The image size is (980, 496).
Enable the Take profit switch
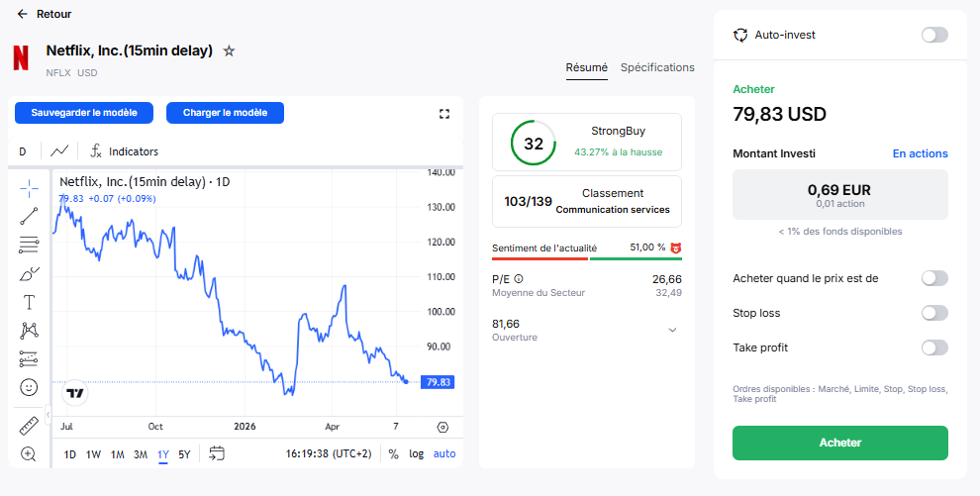click(934, 347)
